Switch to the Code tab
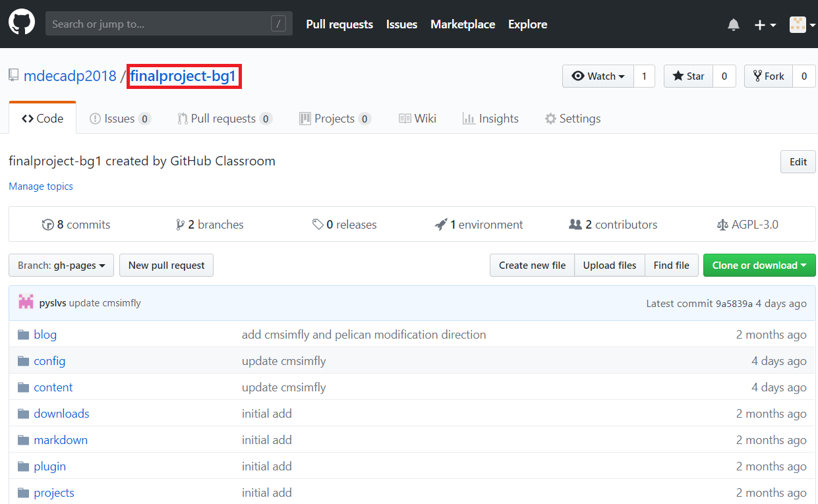This screenshot has height=504, width=818. click(42, 119)
